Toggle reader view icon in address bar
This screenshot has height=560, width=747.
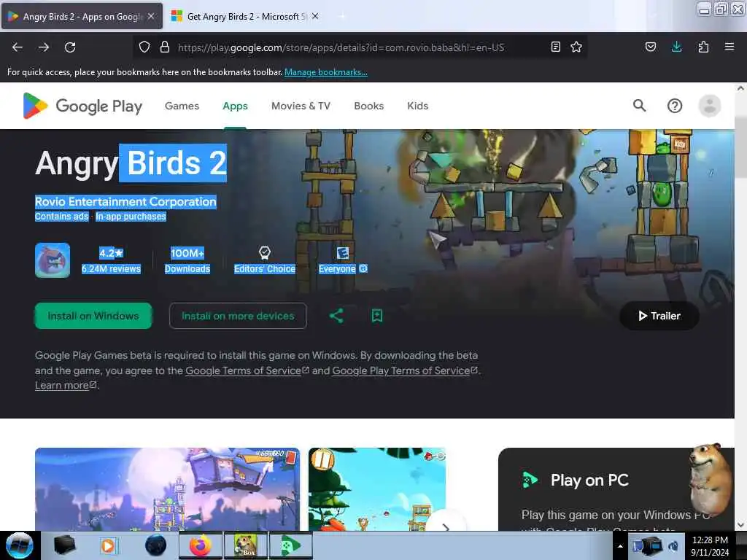point(555,47)
